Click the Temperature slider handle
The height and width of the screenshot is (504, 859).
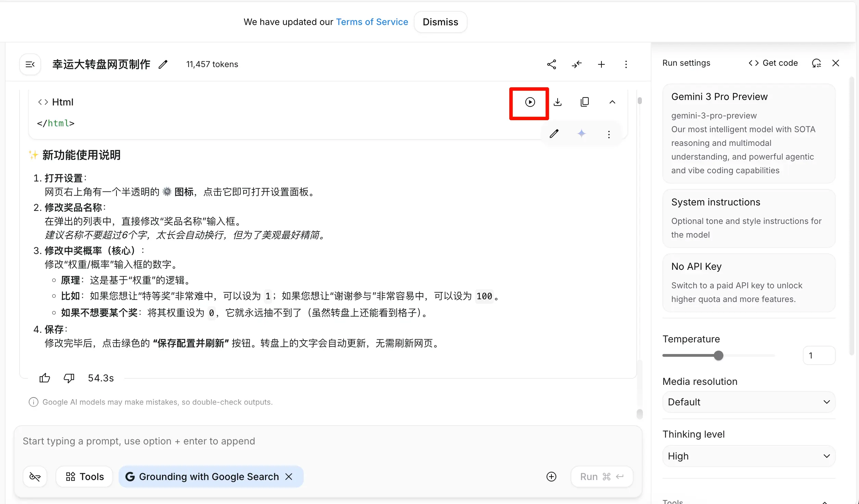coord(719,355)
